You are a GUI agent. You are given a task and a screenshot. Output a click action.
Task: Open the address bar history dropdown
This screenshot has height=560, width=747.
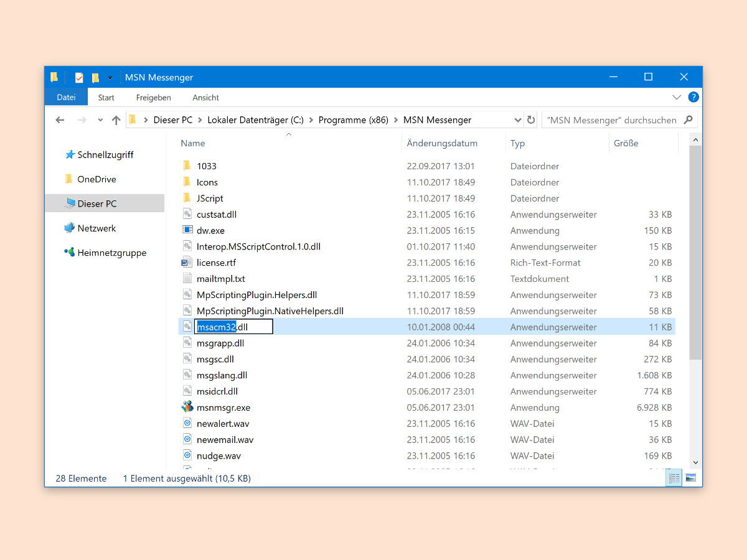click(518, 120)
